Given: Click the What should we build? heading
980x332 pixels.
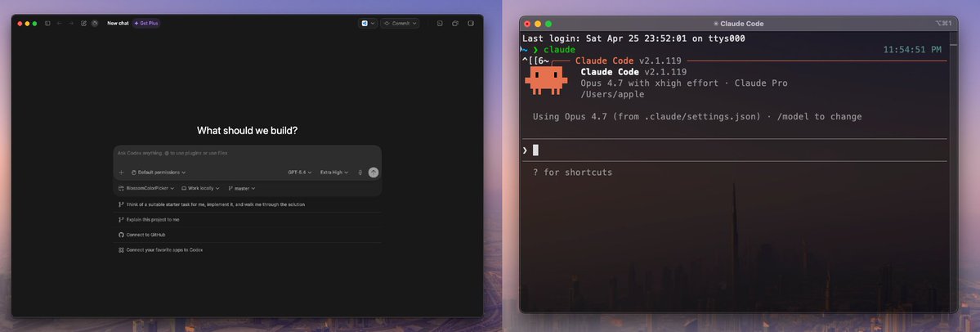Looking at the screenshot, I should coord(247,131).
